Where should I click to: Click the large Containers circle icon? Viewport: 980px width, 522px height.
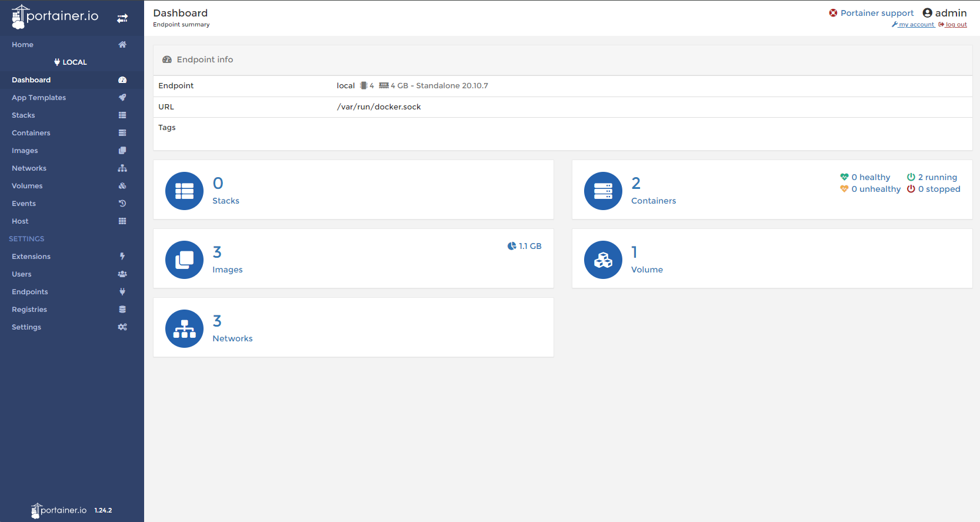603,191
